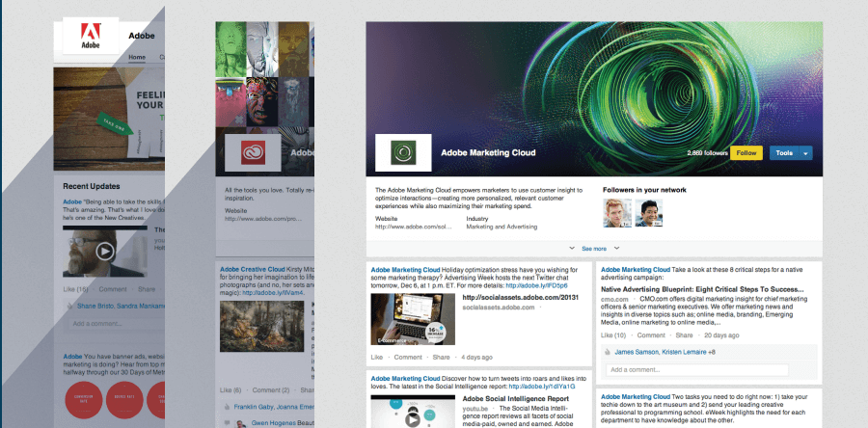Click the Adobe Marketing Cloud logo

[401, 153]
